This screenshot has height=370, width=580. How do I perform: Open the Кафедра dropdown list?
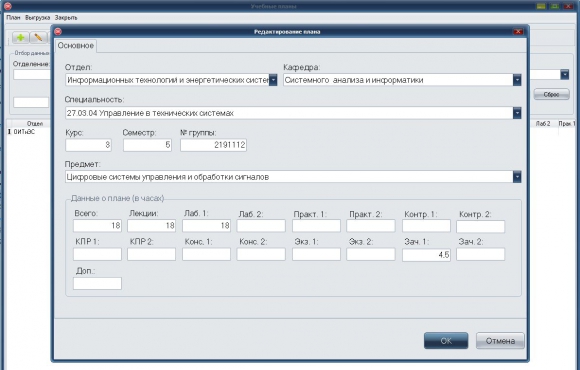(x=517, y=80)
